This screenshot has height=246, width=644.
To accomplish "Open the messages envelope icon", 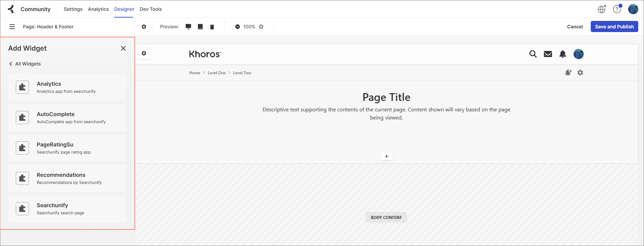I will [x=548, y=54].
